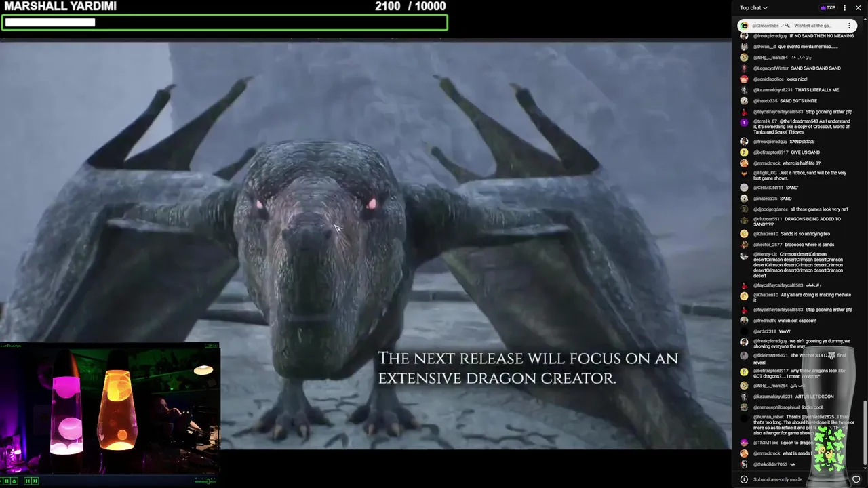Open the pinned message three-dot menu
This screenshot has width=868, height=488.
pos(849,26)
